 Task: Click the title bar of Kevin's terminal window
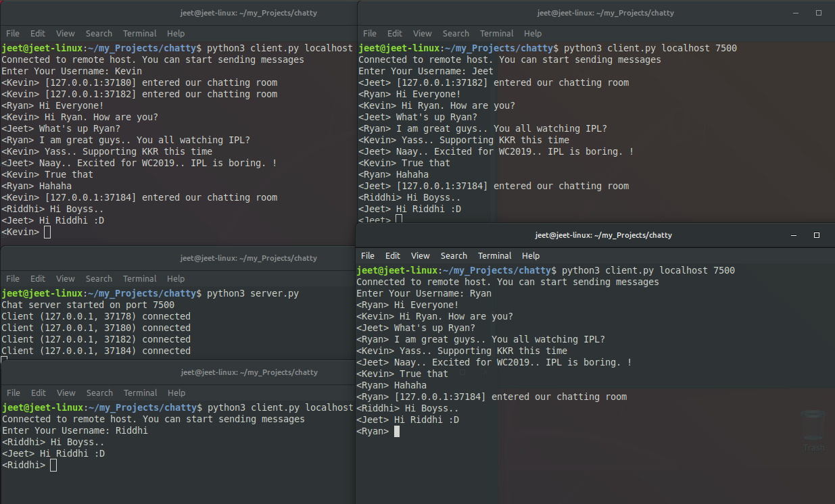(x=178, y=12)
